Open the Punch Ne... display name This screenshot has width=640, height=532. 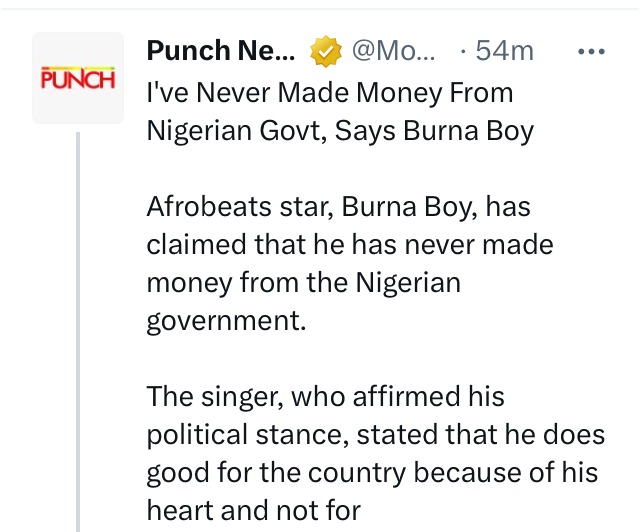(221, 51)
